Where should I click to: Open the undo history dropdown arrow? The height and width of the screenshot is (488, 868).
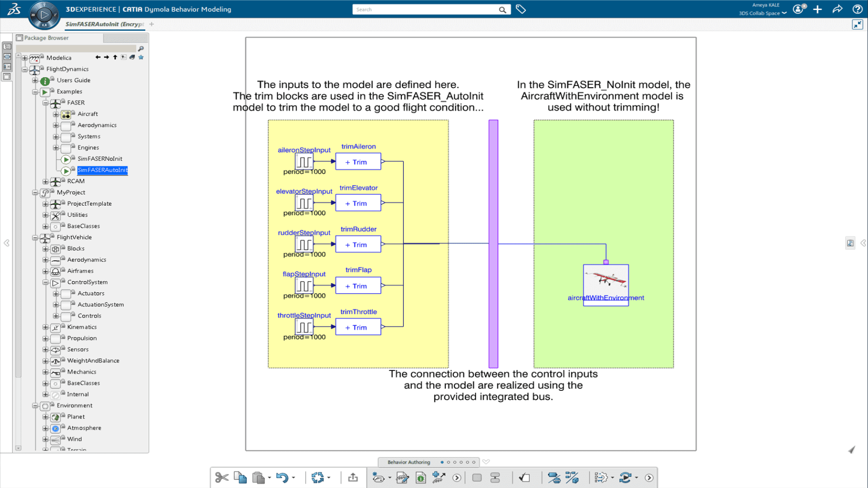click(293, 478)
